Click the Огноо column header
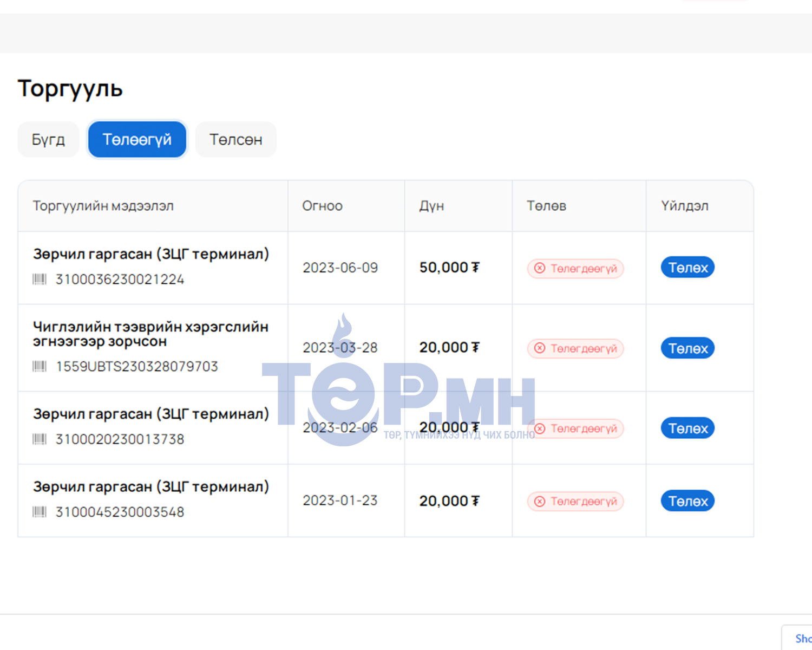Screen dimensions: 812x650 (322, 206)
